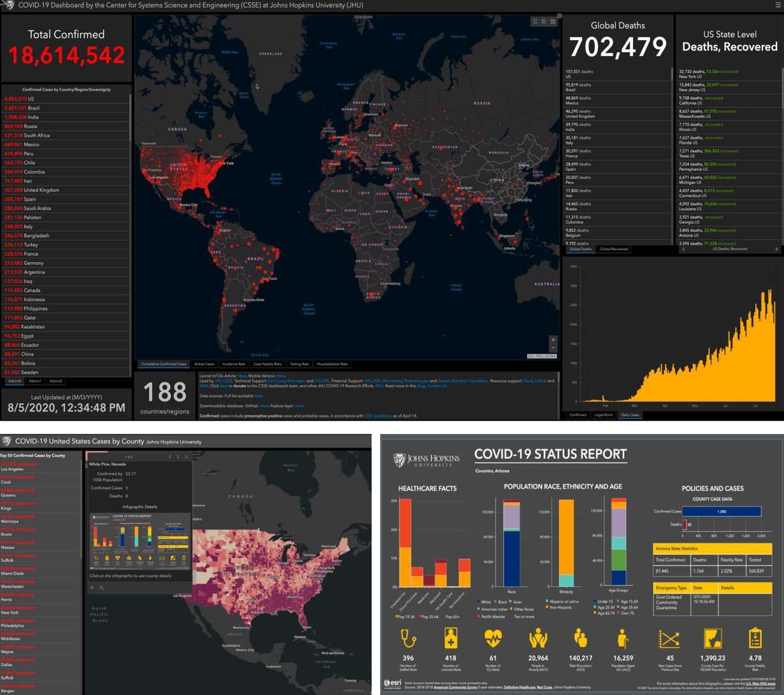Viewport: 784px width, 695px height.
Task: Click the zoom-to magnifier in popup footer
Action: (x=101, y=587)
